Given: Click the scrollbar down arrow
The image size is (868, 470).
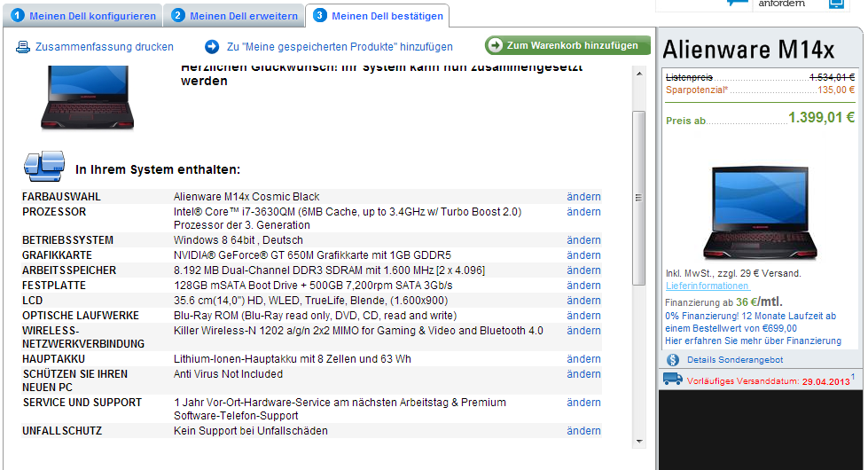Looking at the screenshot, I should pyautogui.click(x=639, y=442).
